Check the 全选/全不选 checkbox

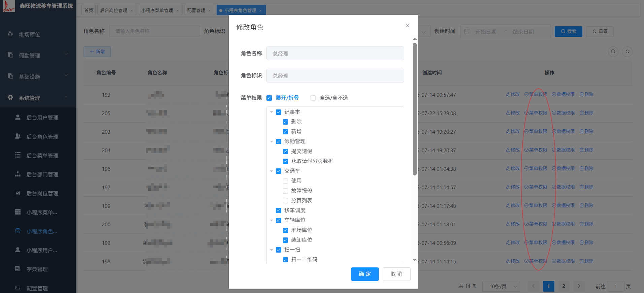pos(313,98)
